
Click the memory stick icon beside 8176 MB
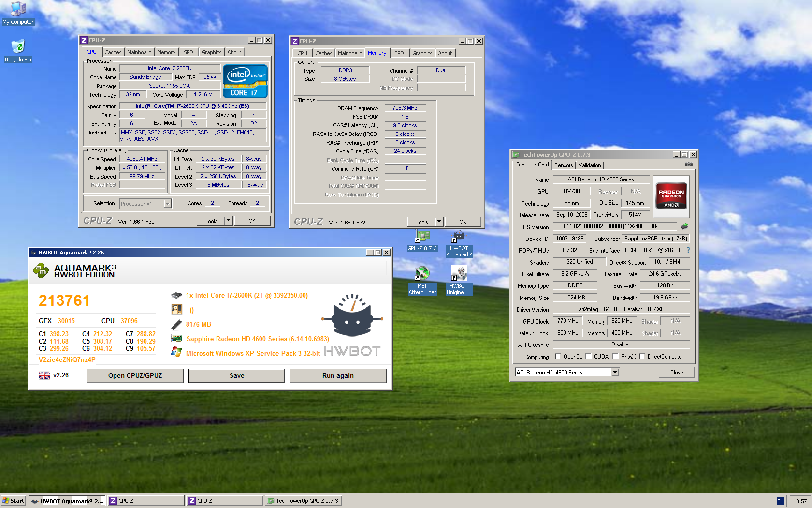[x=176, y=324]
